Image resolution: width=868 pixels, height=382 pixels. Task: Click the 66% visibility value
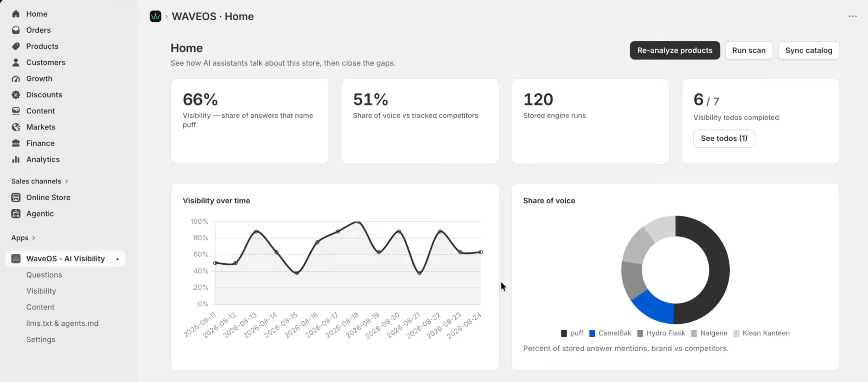tap(200, 99)
